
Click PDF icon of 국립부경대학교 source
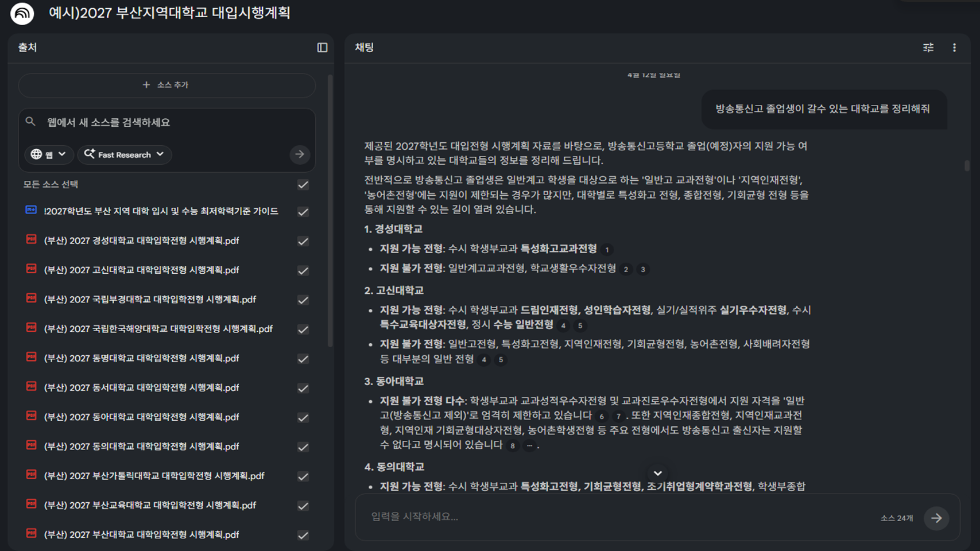point(32,298)
